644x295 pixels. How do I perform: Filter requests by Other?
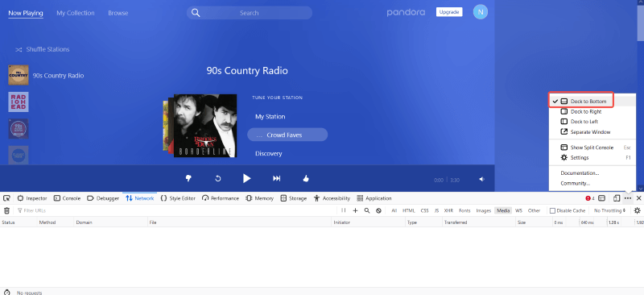[x=534, y=210]
